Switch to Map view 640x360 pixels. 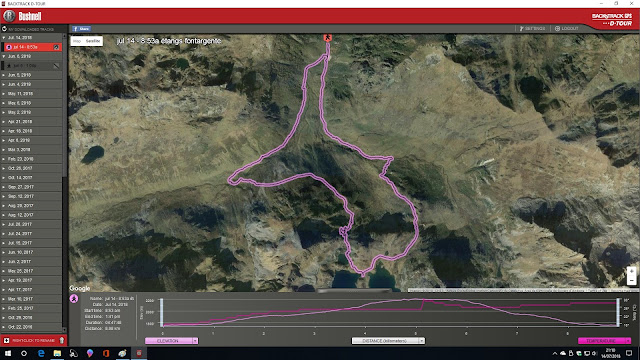coord(77,41)
